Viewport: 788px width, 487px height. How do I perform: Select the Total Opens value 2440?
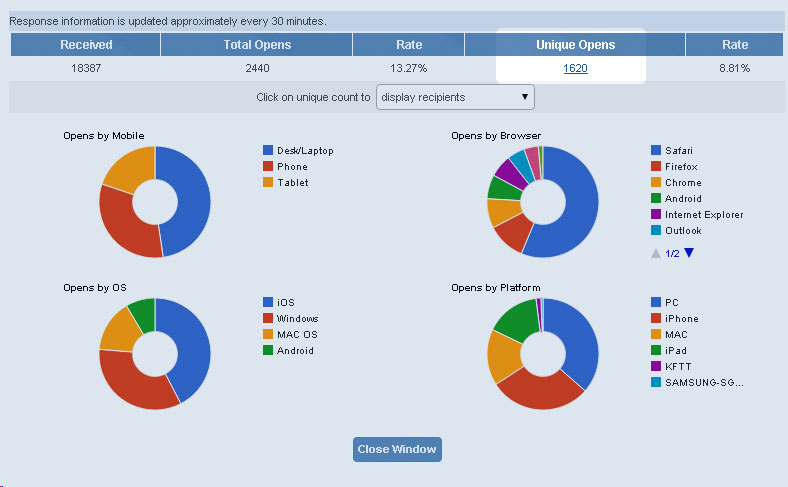257,68
